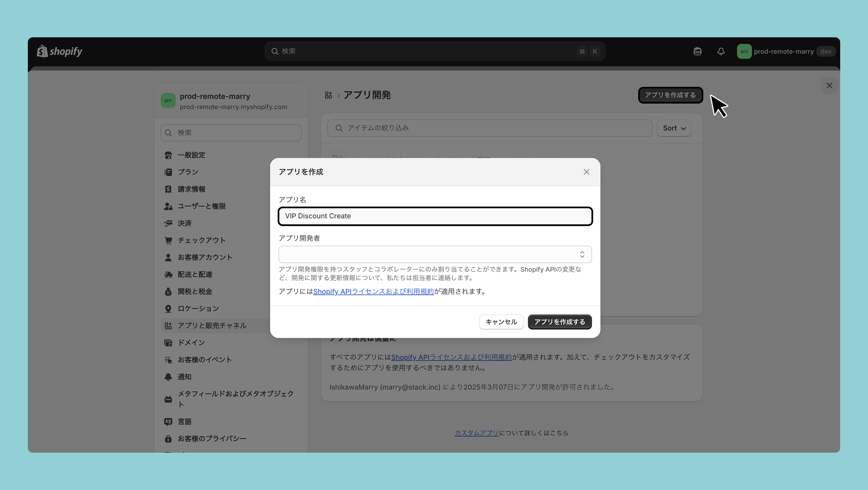
Task: Click the カスタムアプリ link at bottom
Action: point(476,433)
